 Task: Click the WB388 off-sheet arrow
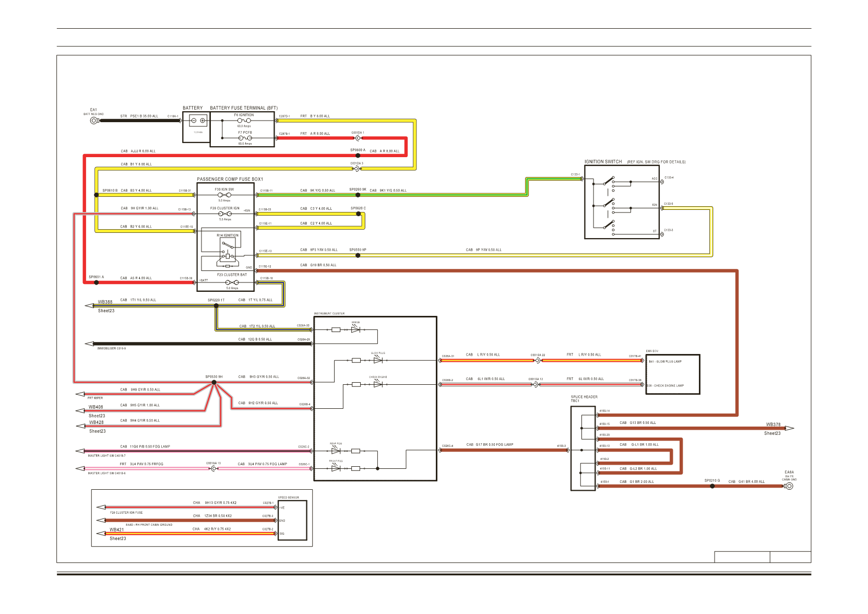click(x=90, y=306)
